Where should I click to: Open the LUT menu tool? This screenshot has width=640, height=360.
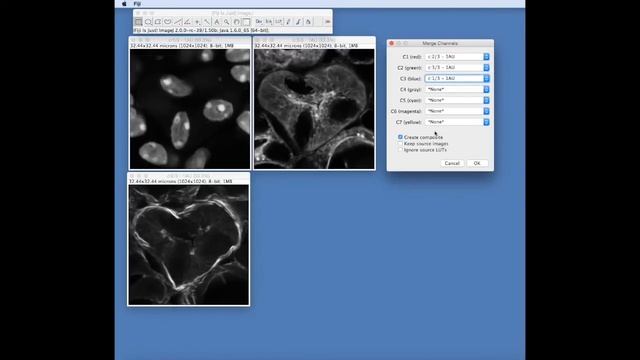click(278, 22)
